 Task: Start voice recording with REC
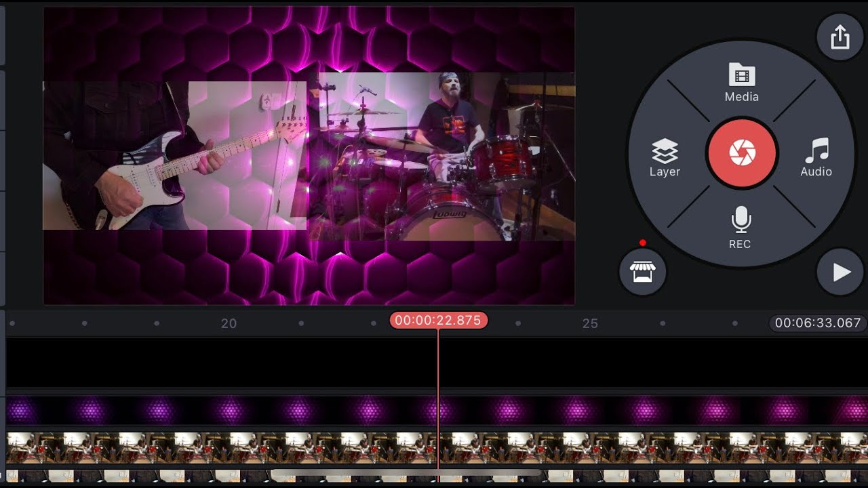click(741, 228)
